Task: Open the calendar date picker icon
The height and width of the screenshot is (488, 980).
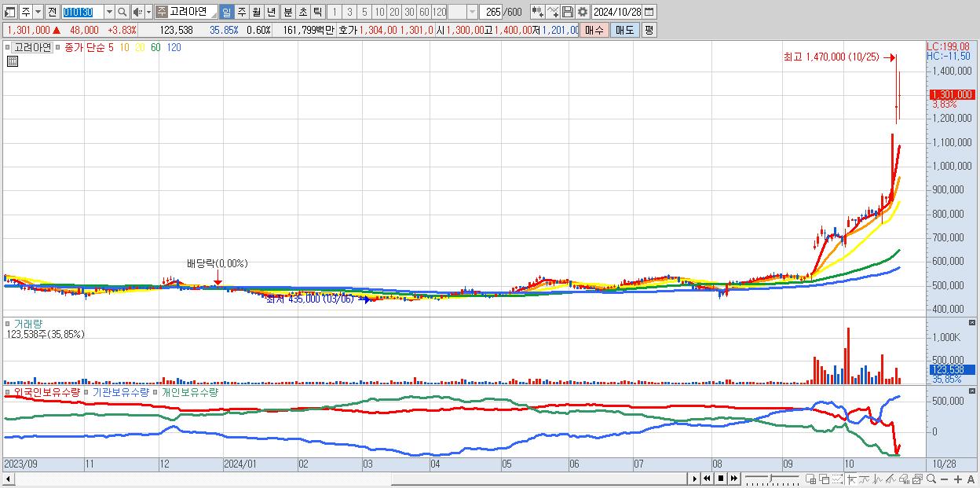Action: 649,12
